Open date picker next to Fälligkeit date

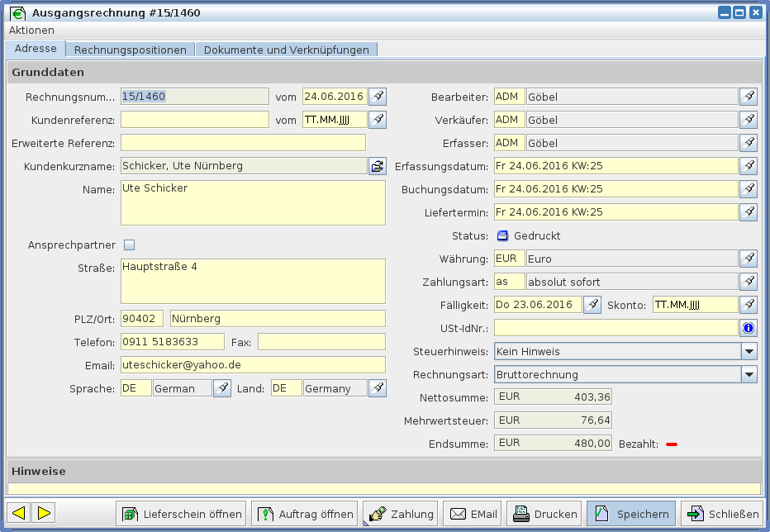[x=592, y=305]
